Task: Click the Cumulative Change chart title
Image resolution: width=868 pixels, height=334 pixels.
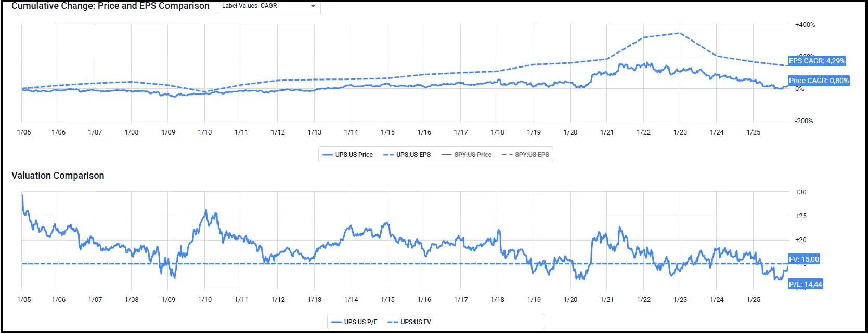Action: [110, 6]
